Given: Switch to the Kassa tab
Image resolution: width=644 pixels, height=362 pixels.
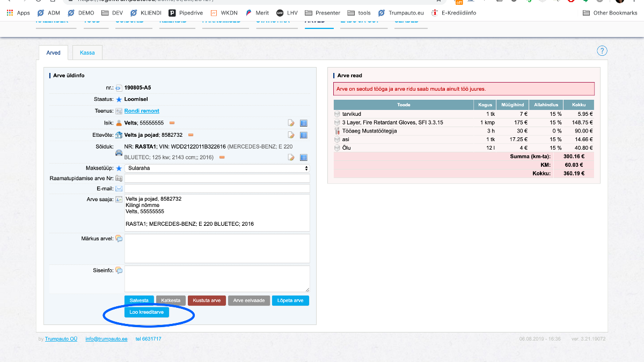Looking at the screenshot, I should tap(87, 53).
